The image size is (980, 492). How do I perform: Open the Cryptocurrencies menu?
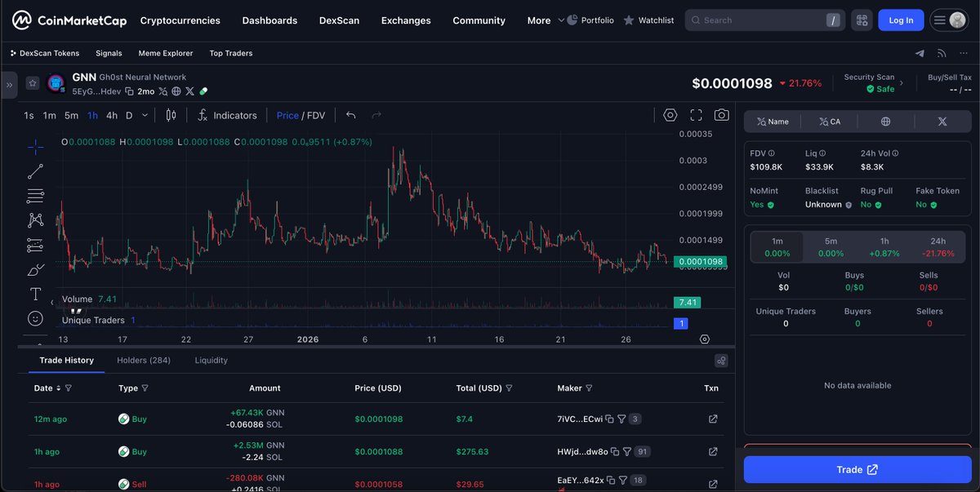(180, 20)
